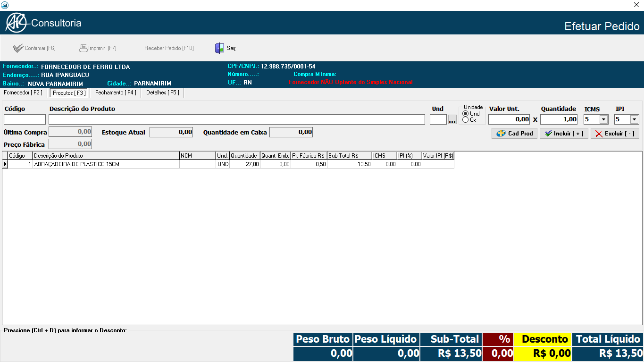Click the row selector arrow for row 1

tap(5, 164)
